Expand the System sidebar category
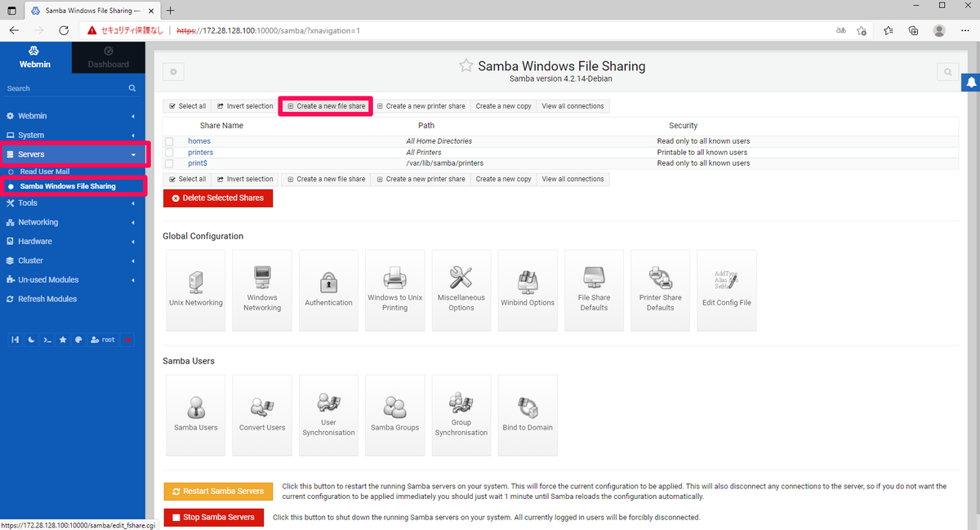 (73, 135)
